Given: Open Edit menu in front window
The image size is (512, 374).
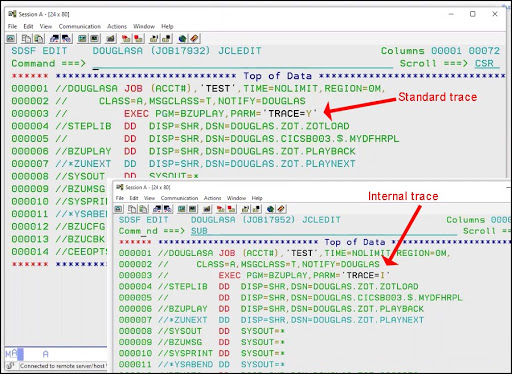Looking at the screenshot, I should coord(134,198).
